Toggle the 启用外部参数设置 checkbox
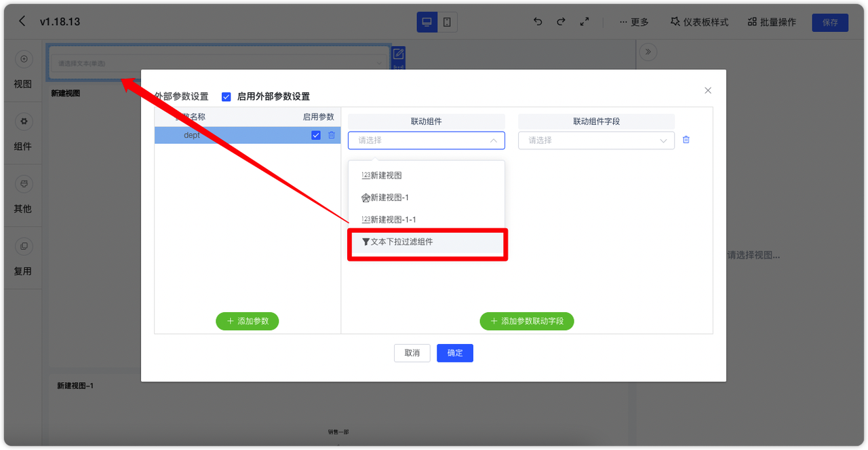The image size is (868, 450). point(226,96)
